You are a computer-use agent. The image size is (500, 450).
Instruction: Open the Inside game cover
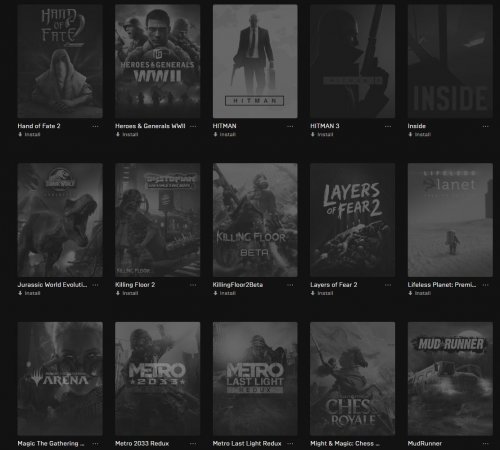click(x=450, y=61)
